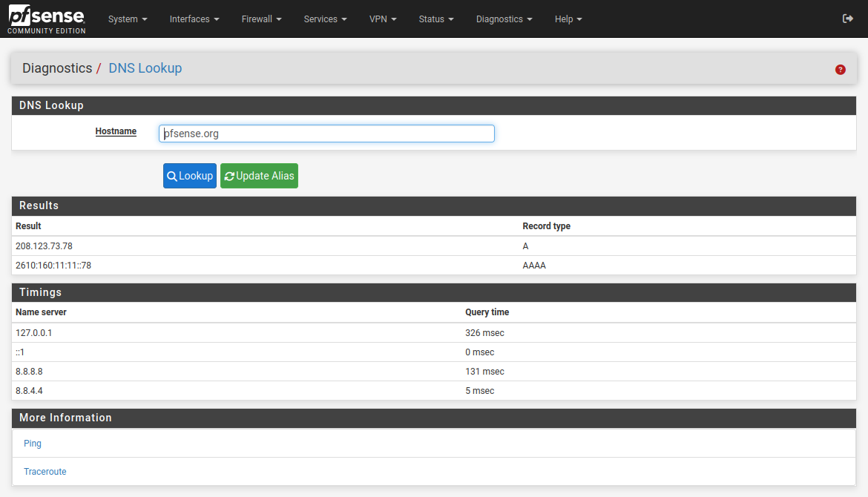Click the 8.8.4.4 name server cell

(x=29, y=391)
